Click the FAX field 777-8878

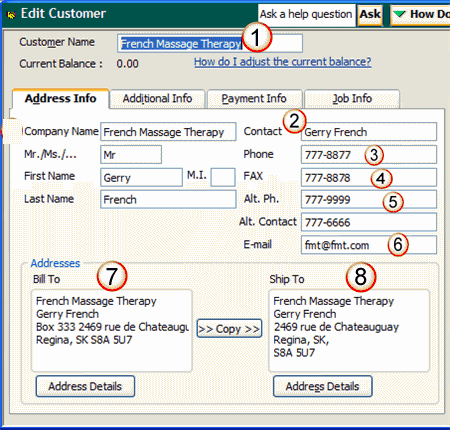tap(369, 177)
